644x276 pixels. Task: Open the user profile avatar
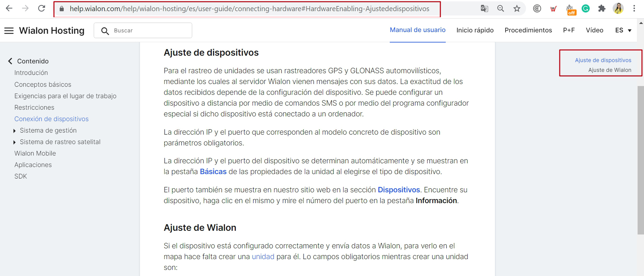[x=618, y=9]
